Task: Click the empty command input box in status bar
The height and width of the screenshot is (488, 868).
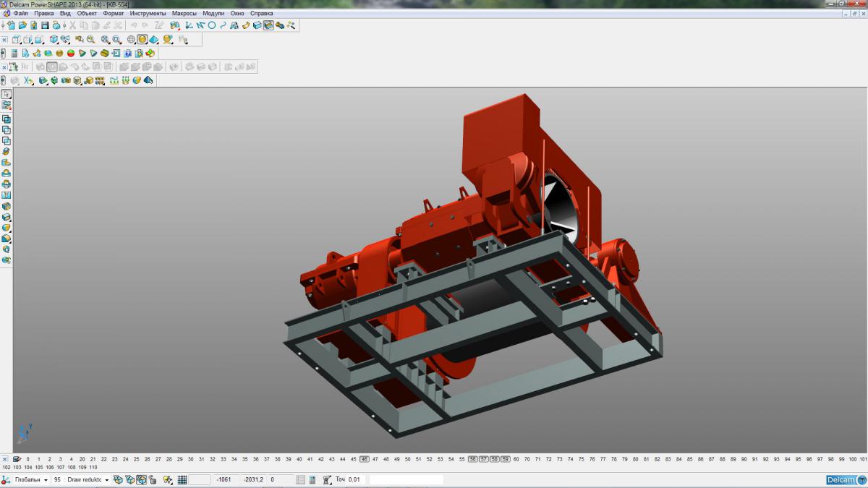Action: tap(407, 479)
